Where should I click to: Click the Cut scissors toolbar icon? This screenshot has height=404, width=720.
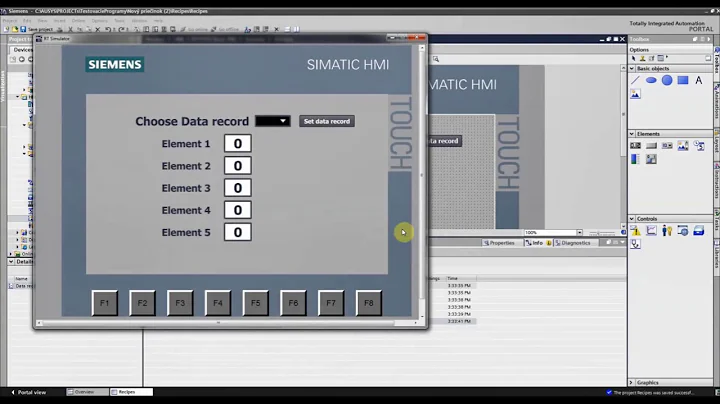tap(70, 29)
